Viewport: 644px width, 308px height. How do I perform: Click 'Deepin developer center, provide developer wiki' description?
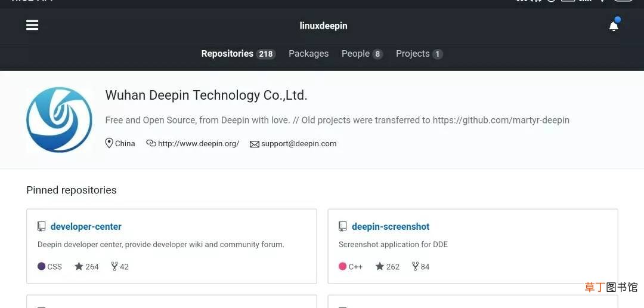161,244
